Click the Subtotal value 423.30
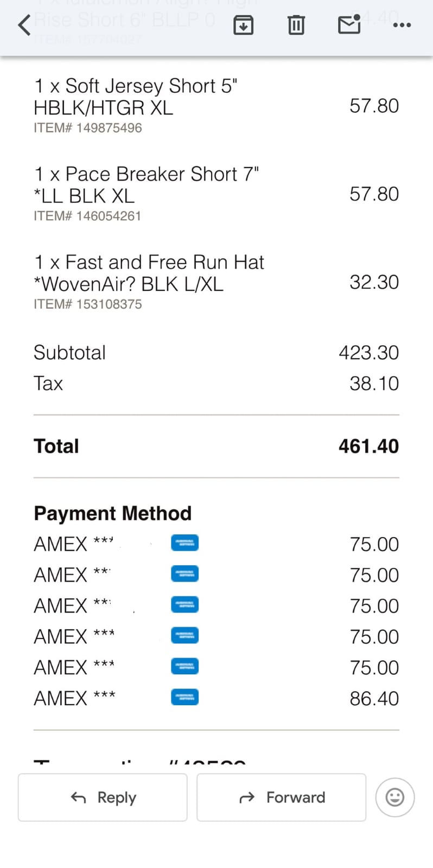This screenshot has width=433, height=868. [x=368, y=353]
